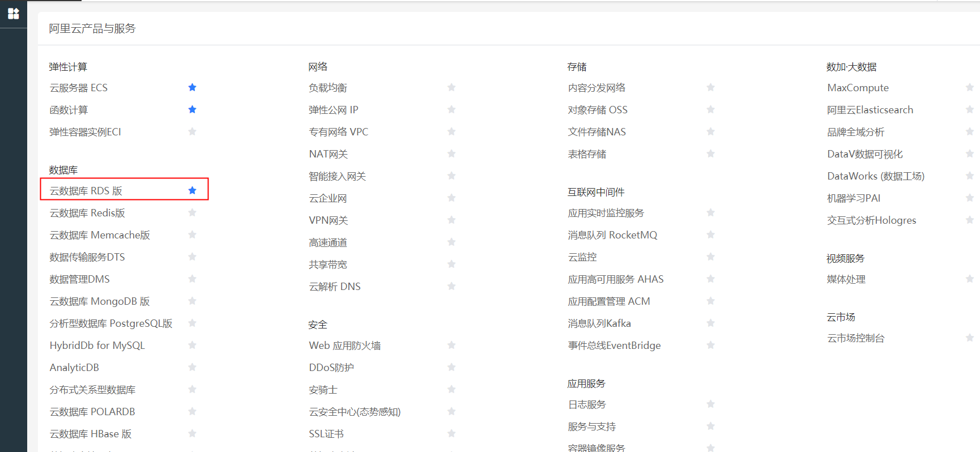The image size is (980, 452).
Task: Launch 云市场控制台
Action: [x=855, y=338]
